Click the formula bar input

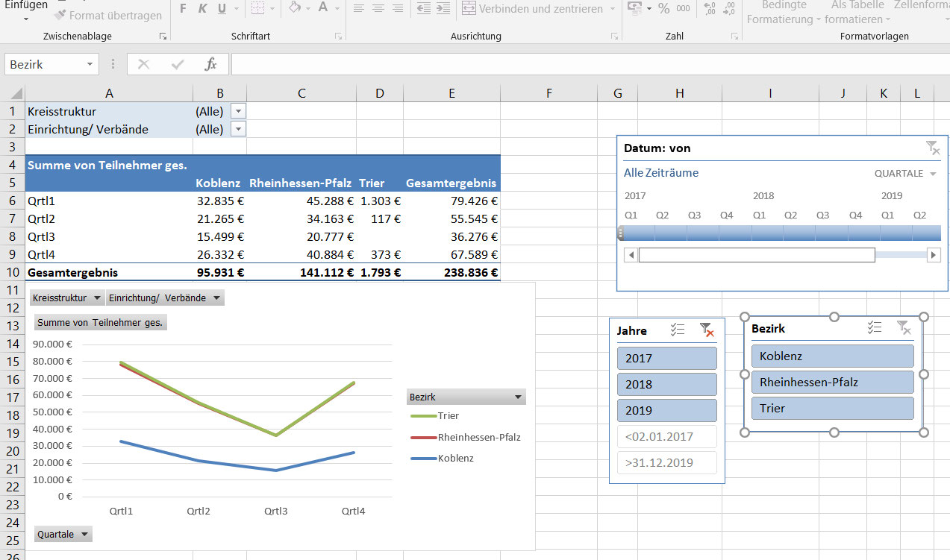coord(590,64)
